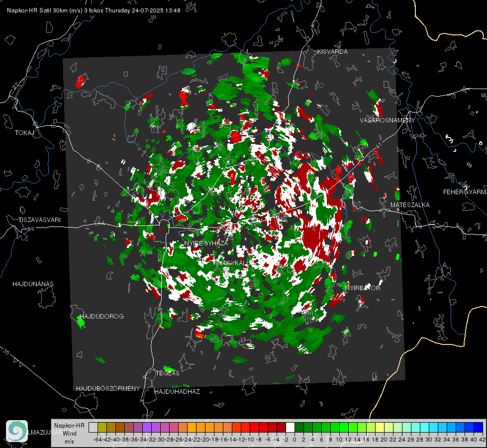
Task: Click the TISZAVASVÁRI town label
Action: (39, 220)
